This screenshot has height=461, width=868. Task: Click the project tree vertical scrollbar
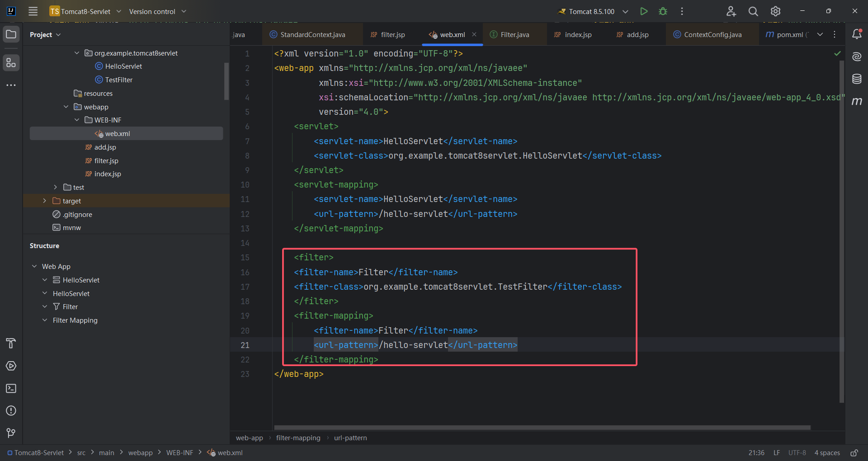coord(226,81)
